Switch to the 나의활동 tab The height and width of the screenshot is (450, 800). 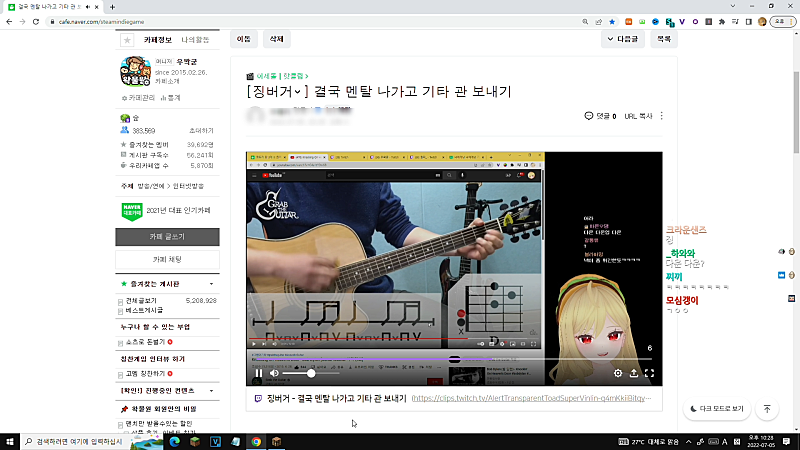tap(195, 40)
